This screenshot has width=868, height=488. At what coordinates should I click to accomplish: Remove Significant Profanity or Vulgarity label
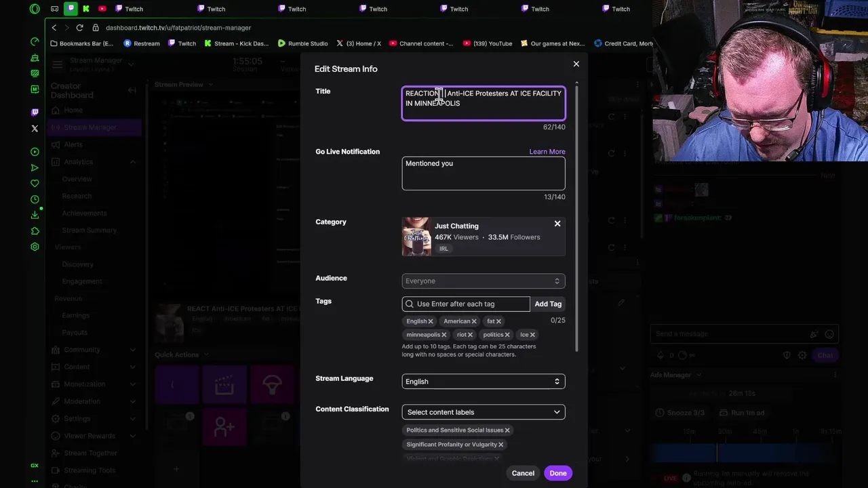point(501,445)
